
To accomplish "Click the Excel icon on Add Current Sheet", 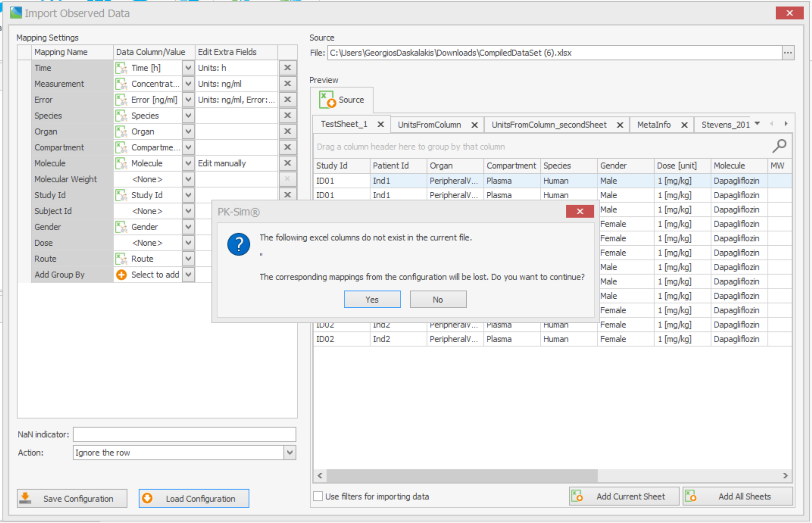I will 577,496.
